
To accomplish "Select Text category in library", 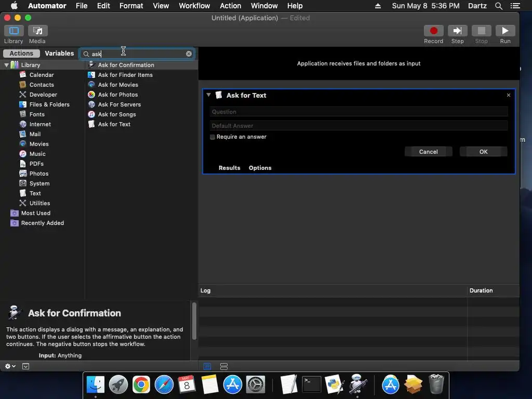I will click(35, 193).
